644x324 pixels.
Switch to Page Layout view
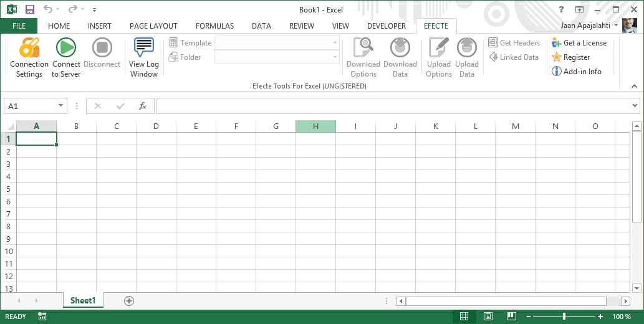[488, 316]
